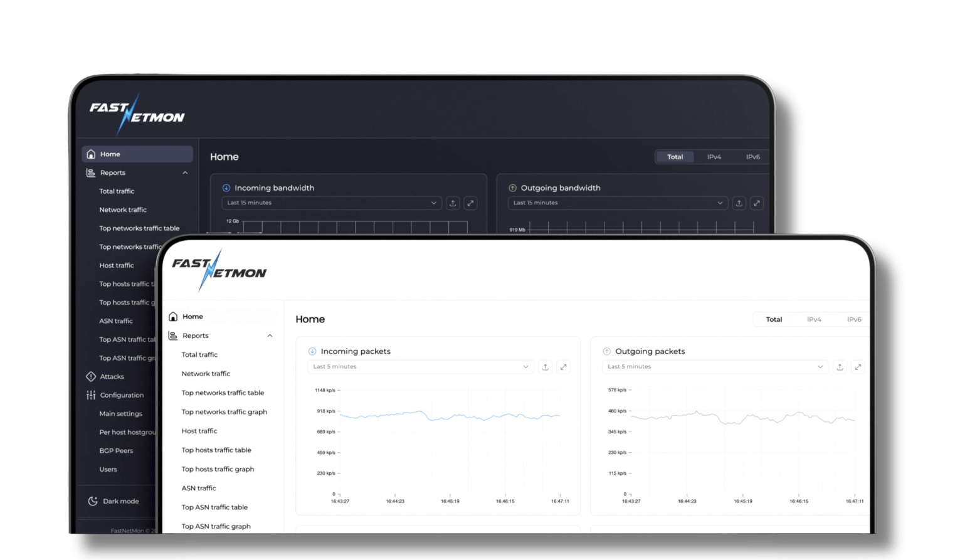
Task: Open Last 5 minutes dropdown for Incoming packets
Action: 420,367
